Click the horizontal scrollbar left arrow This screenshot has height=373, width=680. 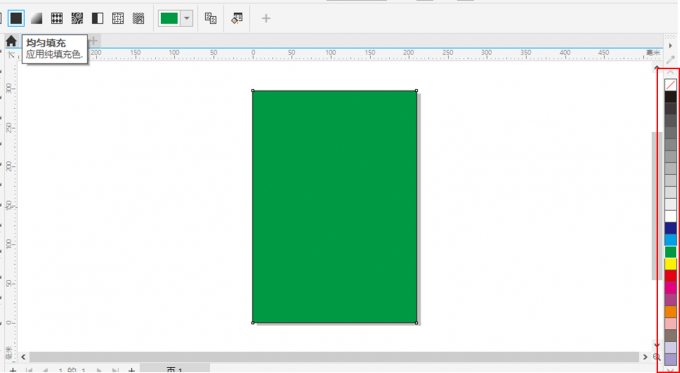(x=23, y=357)
